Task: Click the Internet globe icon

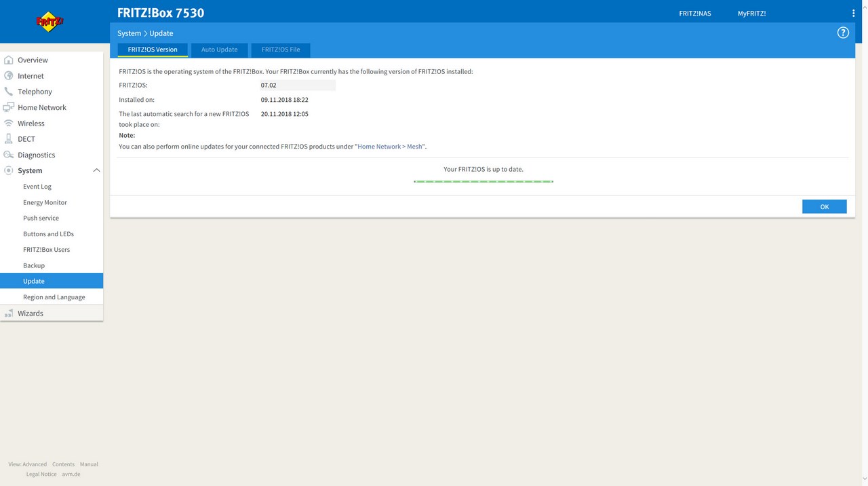Action: (x=9, y=76)
